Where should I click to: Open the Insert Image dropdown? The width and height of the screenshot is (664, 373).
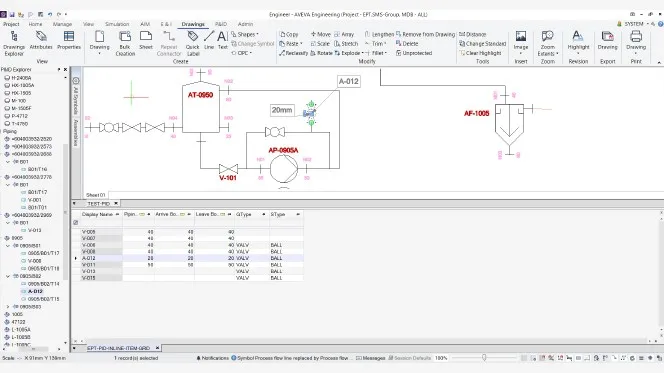pos(520,53)
